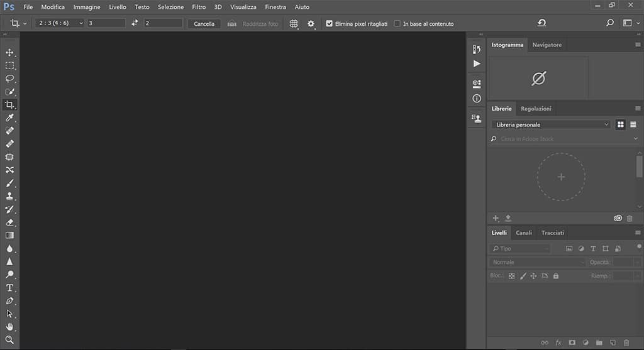The width and height of the screenshot is (644, 350).
Task: Select the Content-Aware Move tool
Action: (9, 170)
